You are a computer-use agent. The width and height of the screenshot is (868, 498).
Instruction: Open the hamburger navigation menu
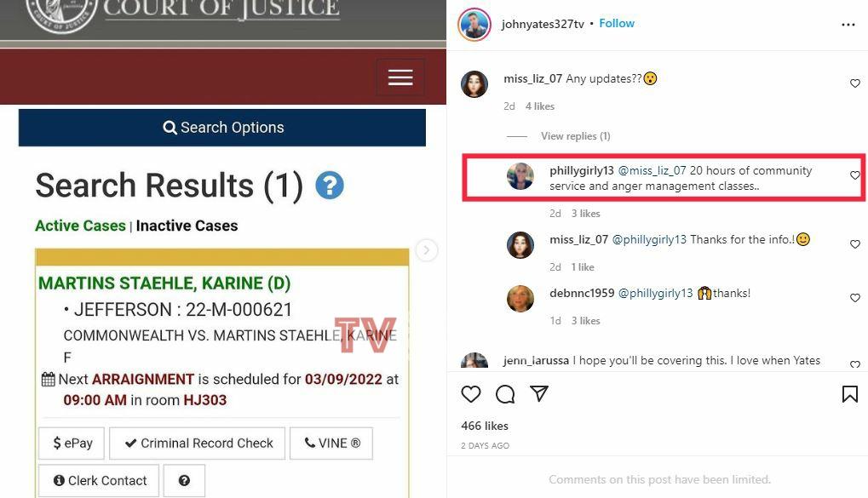coord(400,77)
